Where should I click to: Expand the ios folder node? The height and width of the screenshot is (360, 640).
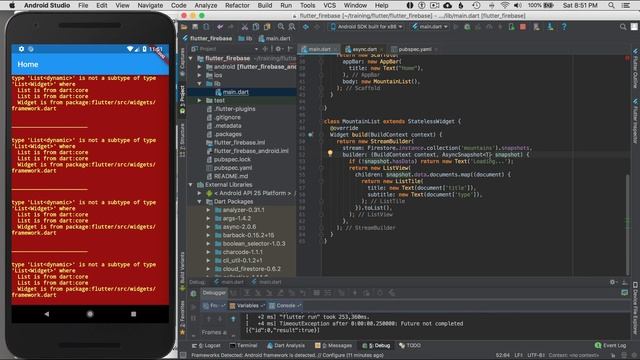[x=199, y=75]
